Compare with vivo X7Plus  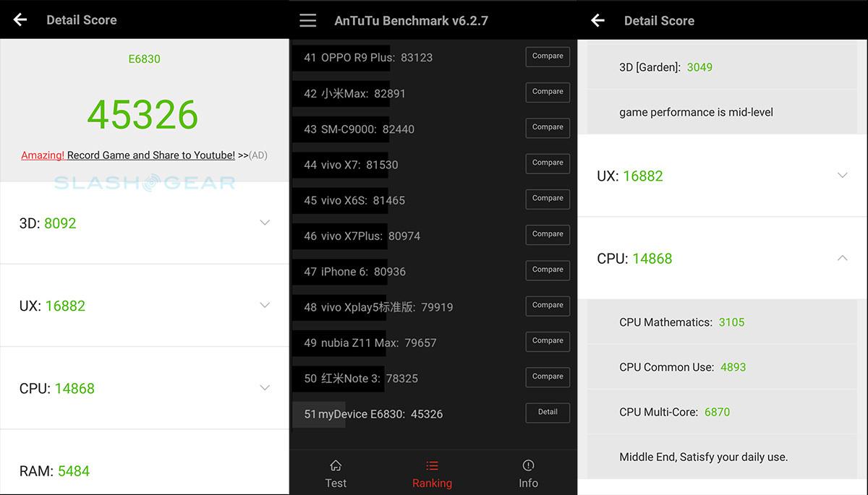[x=548, y=234]
